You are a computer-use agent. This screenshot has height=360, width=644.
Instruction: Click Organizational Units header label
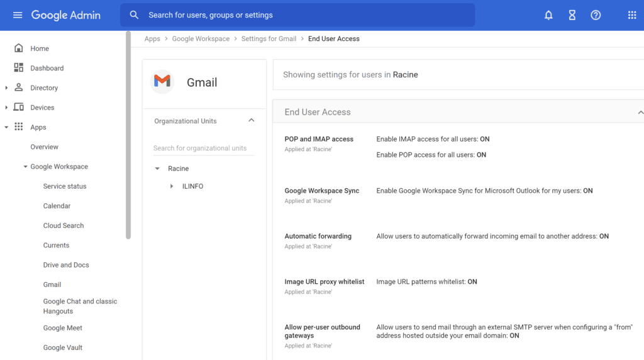point(186,121)
